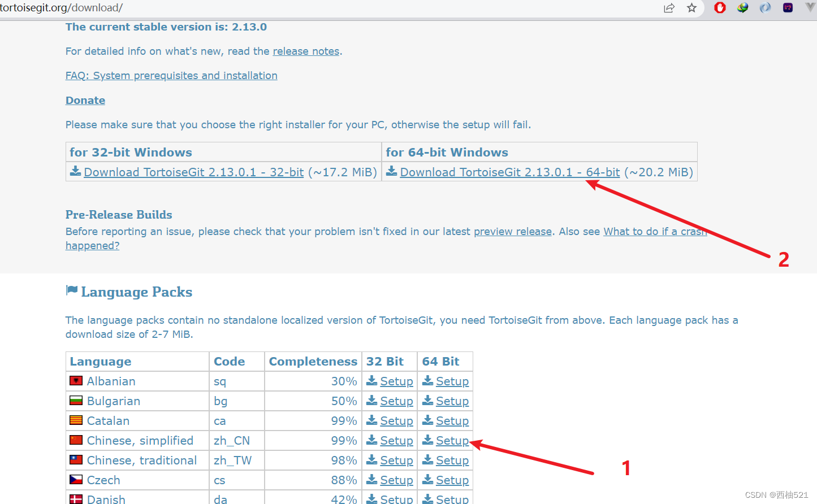817x504 pixels.
Task: Click download icon for Catalan 64 Bit
Action: pyautogui.click(x=427, y=420)
